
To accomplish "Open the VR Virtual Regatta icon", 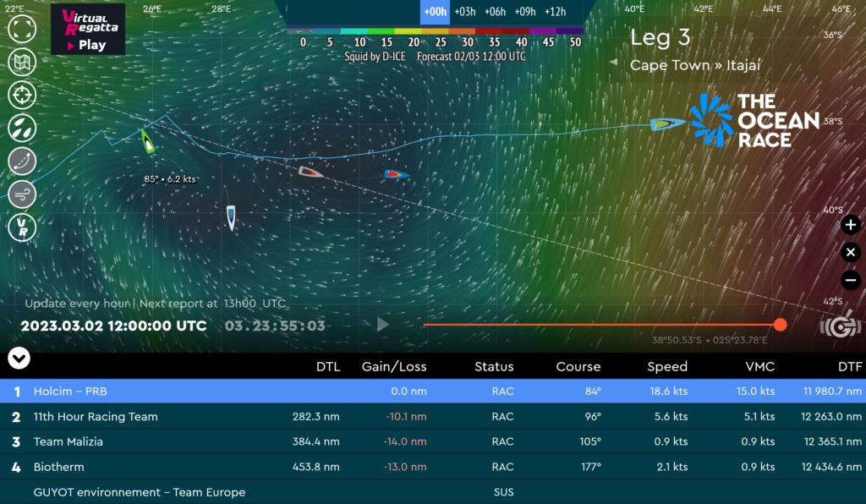I will tap(22, 227).
